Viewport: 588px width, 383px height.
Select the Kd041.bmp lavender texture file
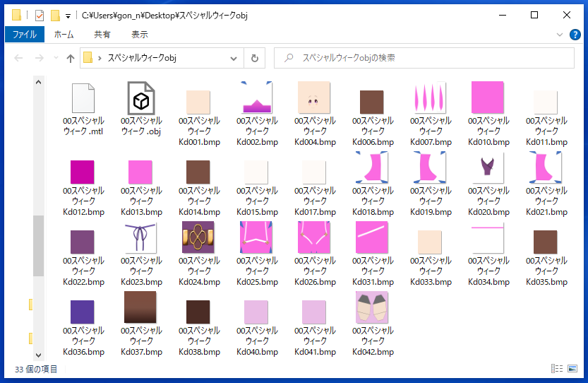click(x=314, y=312)
